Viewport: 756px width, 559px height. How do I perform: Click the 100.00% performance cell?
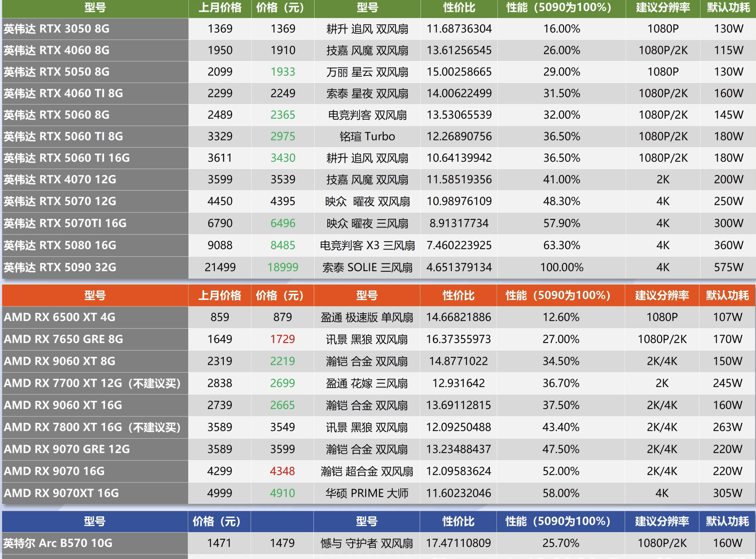pos(561,267)
